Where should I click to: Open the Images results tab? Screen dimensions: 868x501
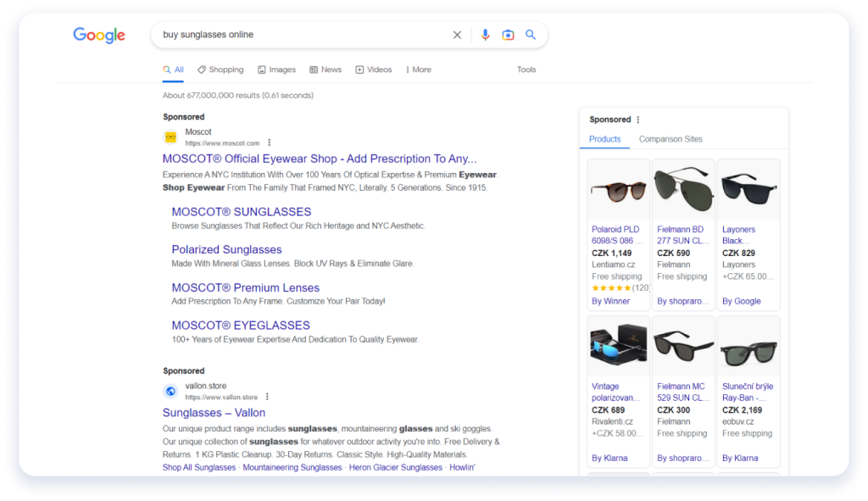[x=276, y=70]
